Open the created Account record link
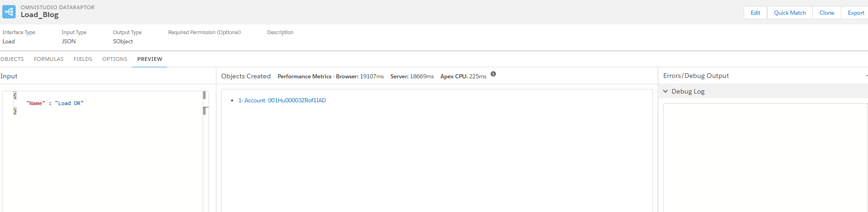 [x=282, y=100]
